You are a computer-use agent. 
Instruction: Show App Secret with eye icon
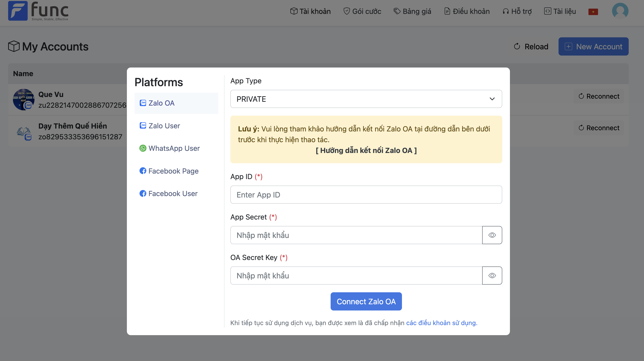[492, 235]
